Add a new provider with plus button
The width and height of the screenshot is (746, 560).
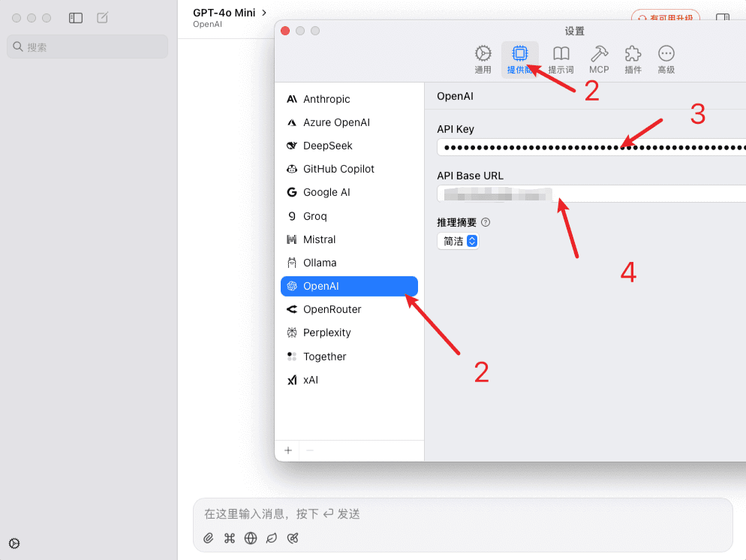[288, 450]
